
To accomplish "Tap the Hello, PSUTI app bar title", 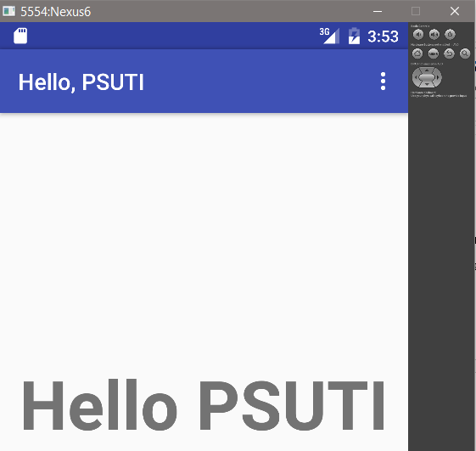I will coord(81,82).
